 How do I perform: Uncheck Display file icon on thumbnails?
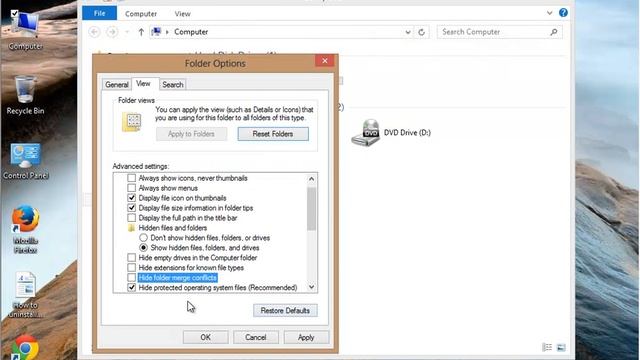pos(131,198)
